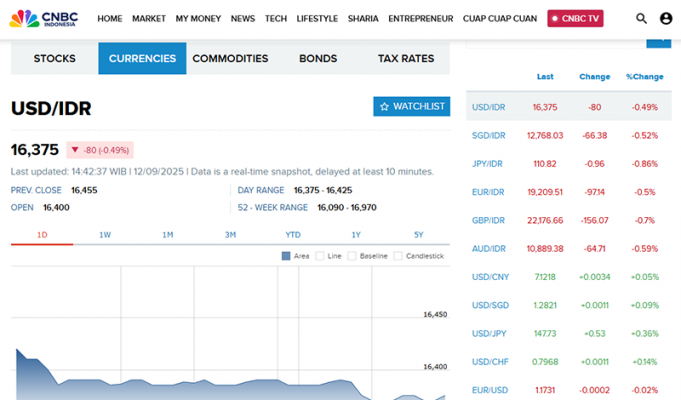Open the Market menu item

pyautogui.click(x=148, y=18)
